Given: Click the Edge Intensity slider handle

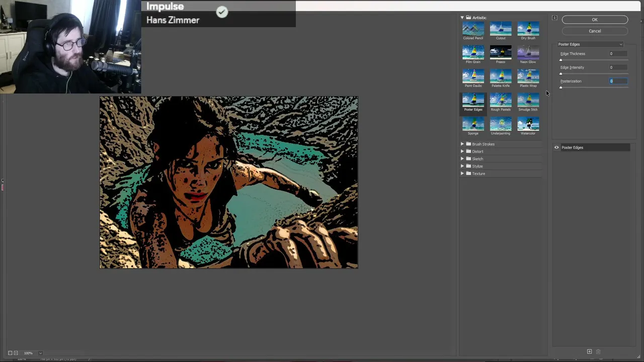Looking at the screenshot, I should coord(560,73).
